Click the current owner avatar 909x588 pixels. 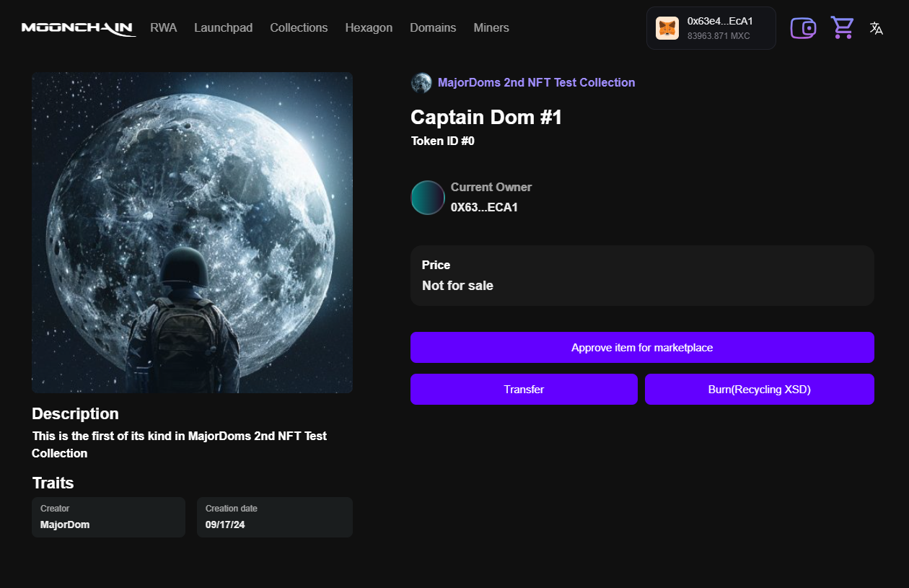click(428, 198)
